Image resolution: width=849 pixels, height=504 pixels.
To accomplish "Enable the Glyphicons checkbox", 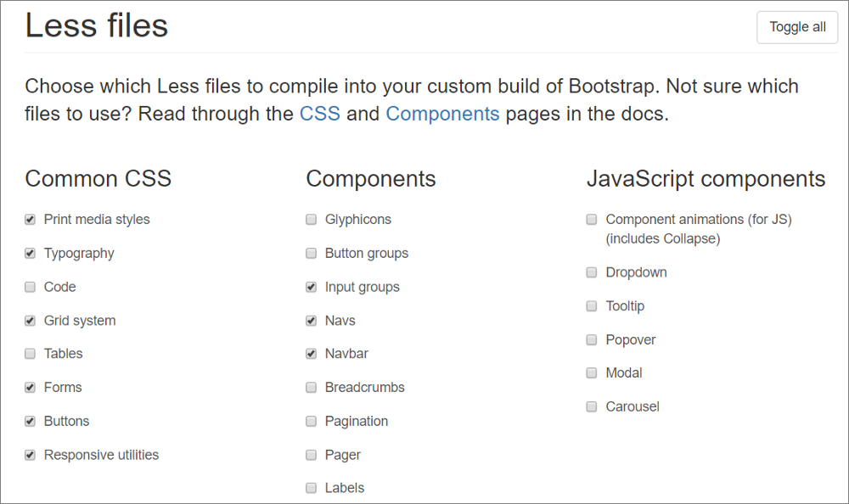I will click(312, 220).
